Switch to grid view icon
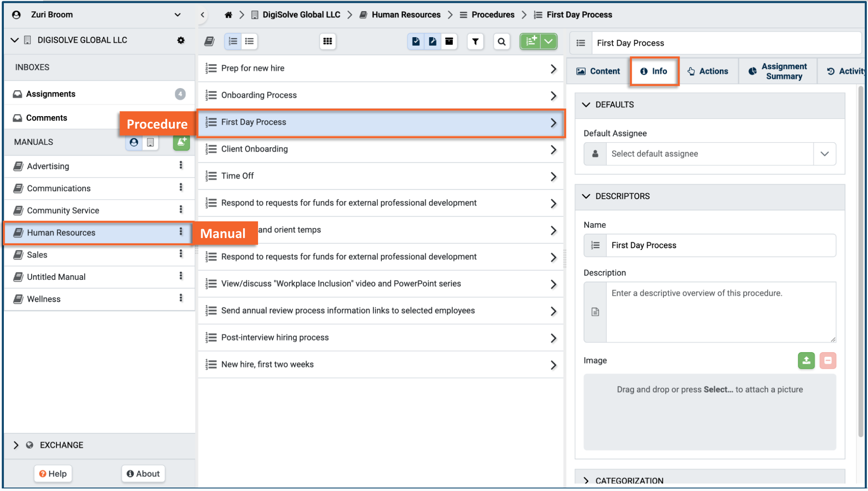The image size is (868, 491). pyautogui.click(x=327, y=41)
